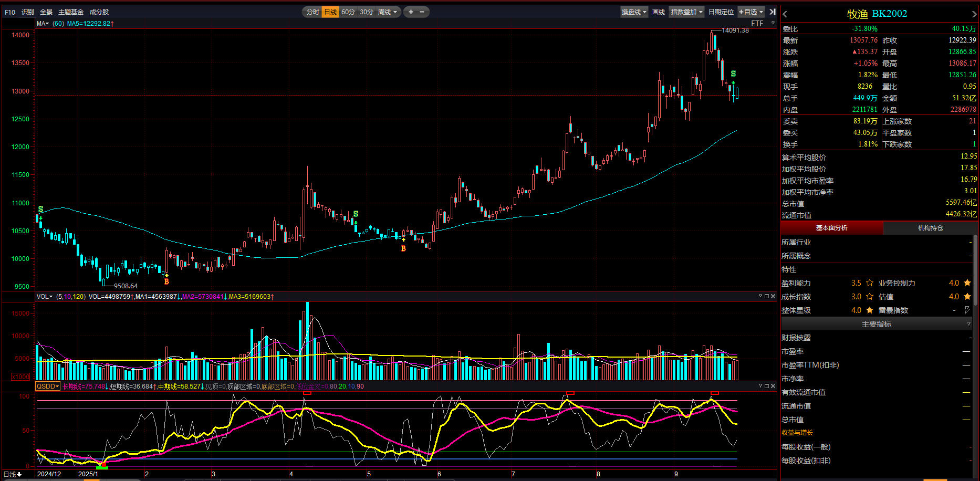The height and width of the screenshot is (481, 980).
Task: Select the 60分 timeframe
Action: [348, 12]
